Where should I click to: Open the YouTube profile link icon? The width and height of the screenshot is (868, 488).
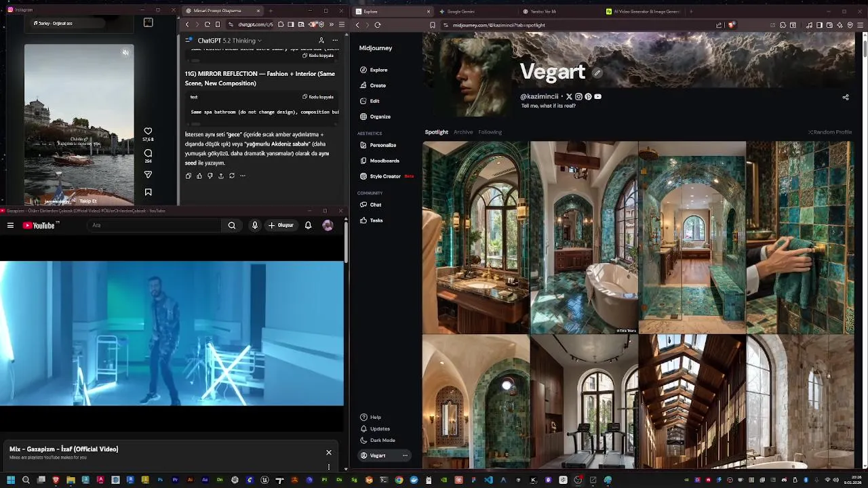(597, 97)
